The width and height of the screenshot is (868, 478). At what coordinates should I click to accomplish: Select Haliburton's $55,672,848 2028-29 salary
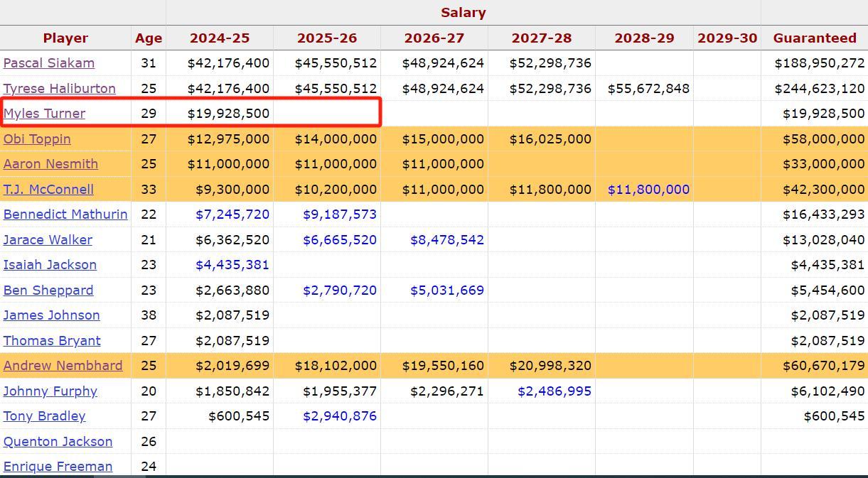pos(649,89)
